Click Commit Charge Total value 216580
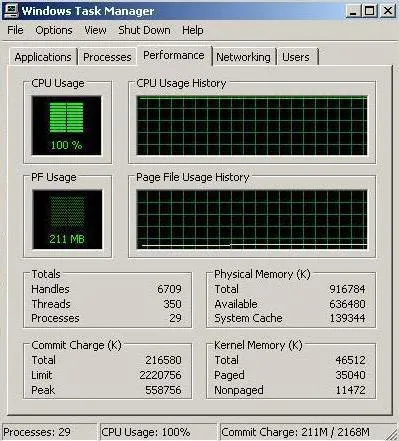The image size is (399, 441). point(163,360)
